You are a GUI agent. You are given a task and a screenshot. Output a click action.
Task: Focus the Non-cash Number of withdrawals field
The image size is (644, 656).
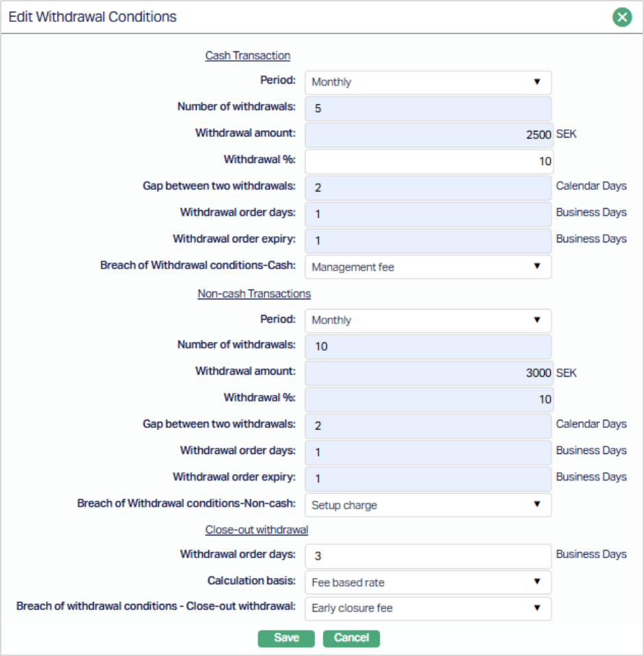(428, 346)
